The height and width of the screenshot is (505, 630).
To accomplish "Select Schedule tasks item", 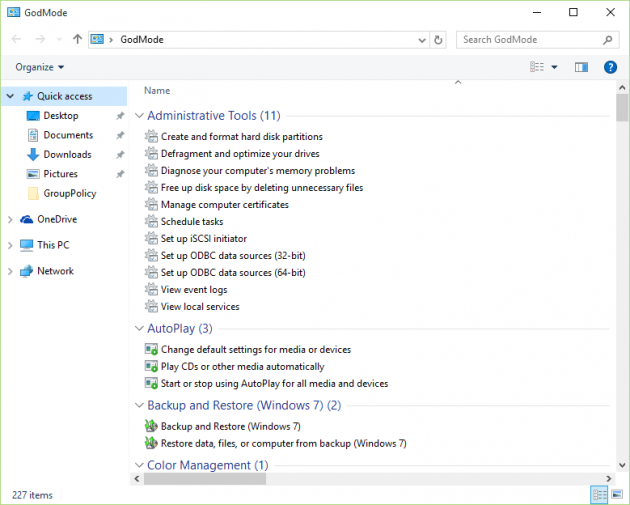I will click(192, 222).
